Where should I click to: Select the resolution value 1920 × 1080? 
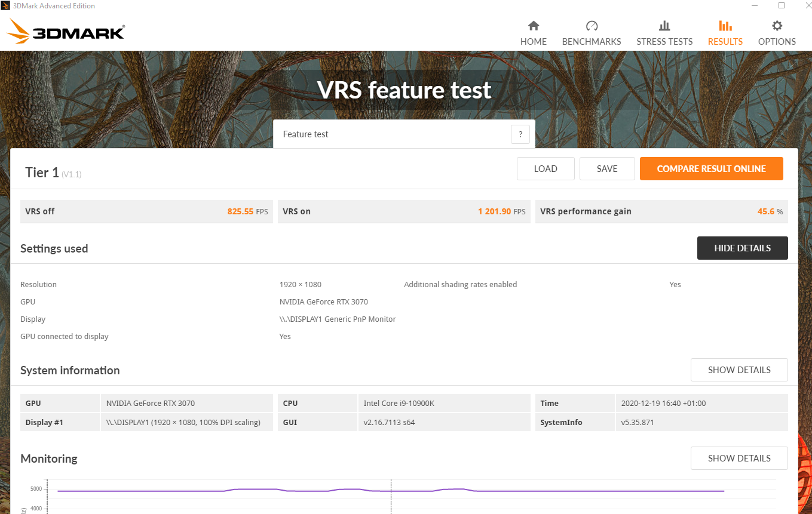click(301, 285)
